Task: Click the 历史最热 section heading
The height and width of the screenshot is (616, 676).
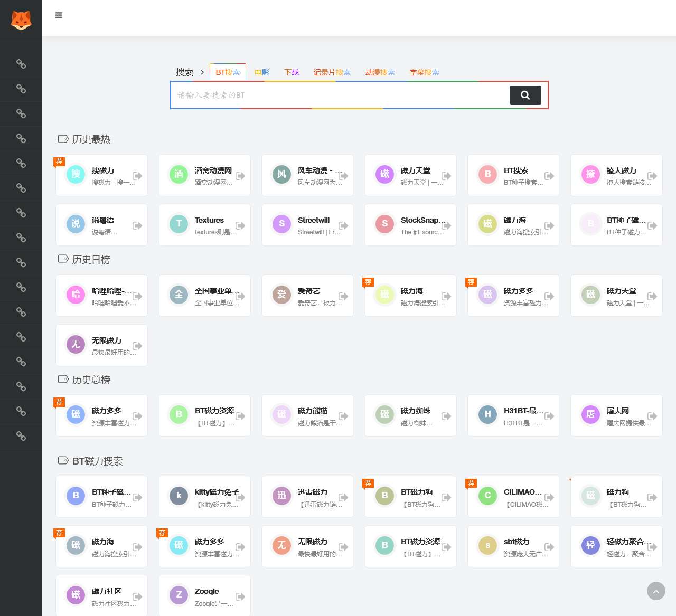Action: [x=91, y=139]
